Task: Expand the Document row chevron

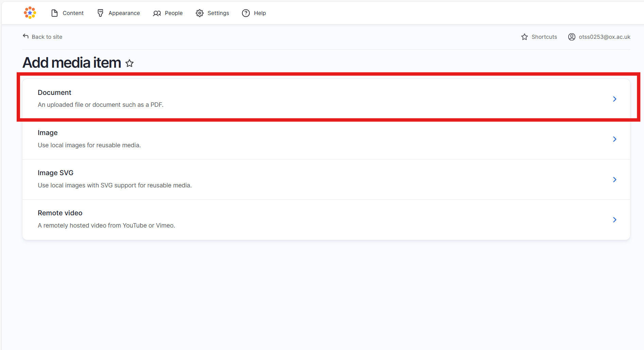Action: pos(614,99)
